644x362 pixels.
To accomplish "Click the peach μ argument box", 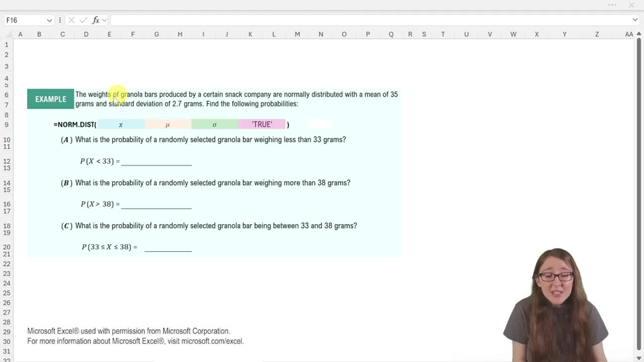I will (167, 124).
